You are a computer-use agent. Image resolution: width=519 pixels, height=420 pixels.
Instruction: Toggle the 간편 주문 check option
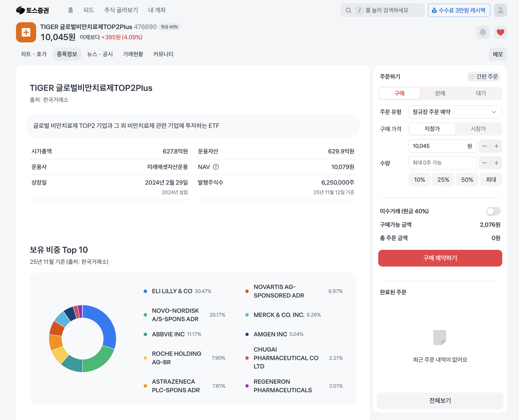pyautogui.click(x=484, y=77)
